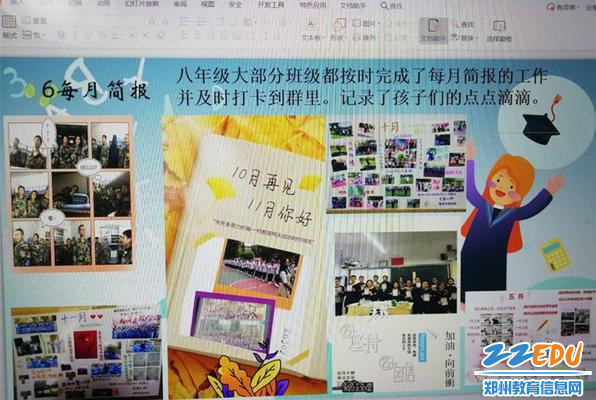Select the classroom group photo image
Viewport: 596px width, 400px height.
pos(396,274)
